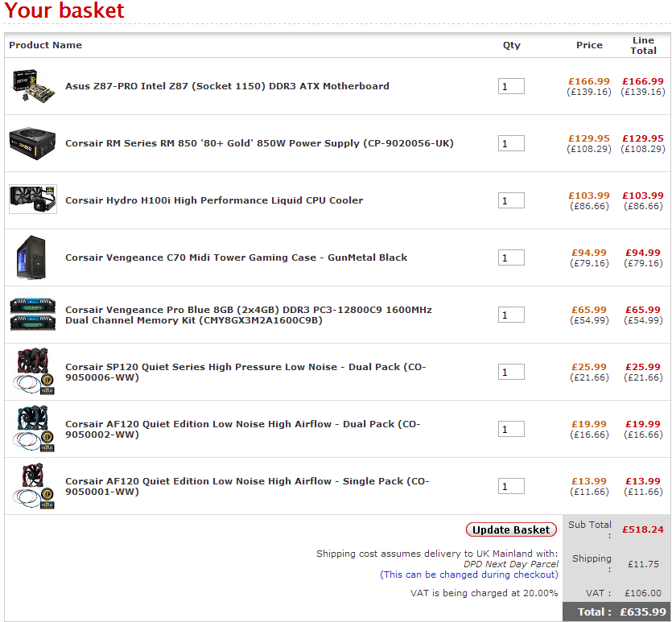Click the £65.99 price for Vengeance memory
Screen dimensions: 672x622
[x=589, y=310]
